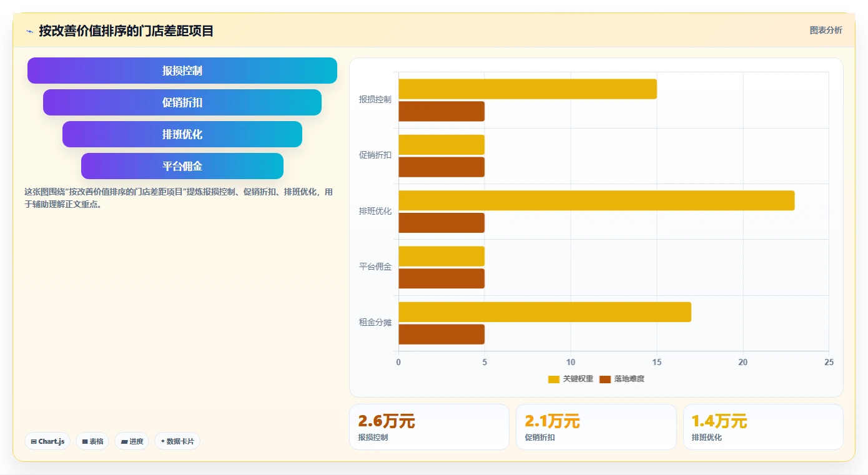
Task: Select the 排班优化 funnel bar
Action: tap(182, 134)
